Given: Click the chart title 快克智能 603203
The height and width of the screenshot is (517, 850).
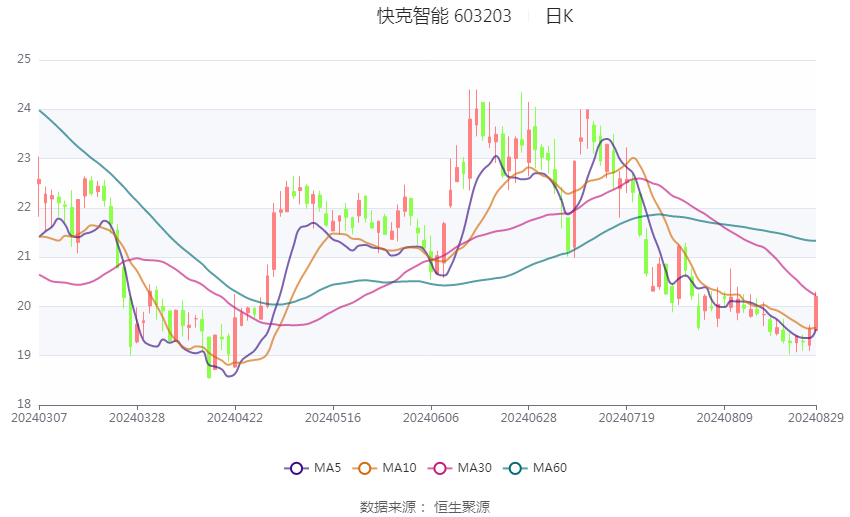Looking at the screenshot, I should tap(444, 16).
